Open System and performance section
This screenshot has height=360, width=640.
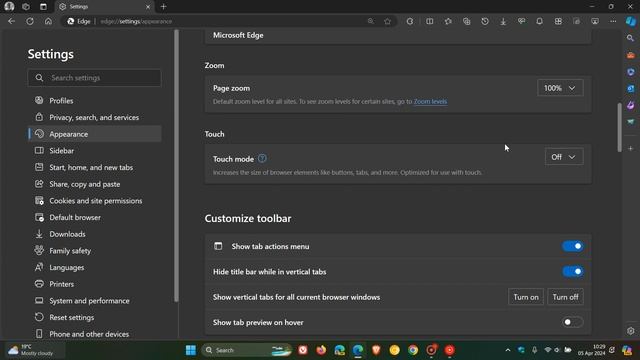click(x=95, y=301)
